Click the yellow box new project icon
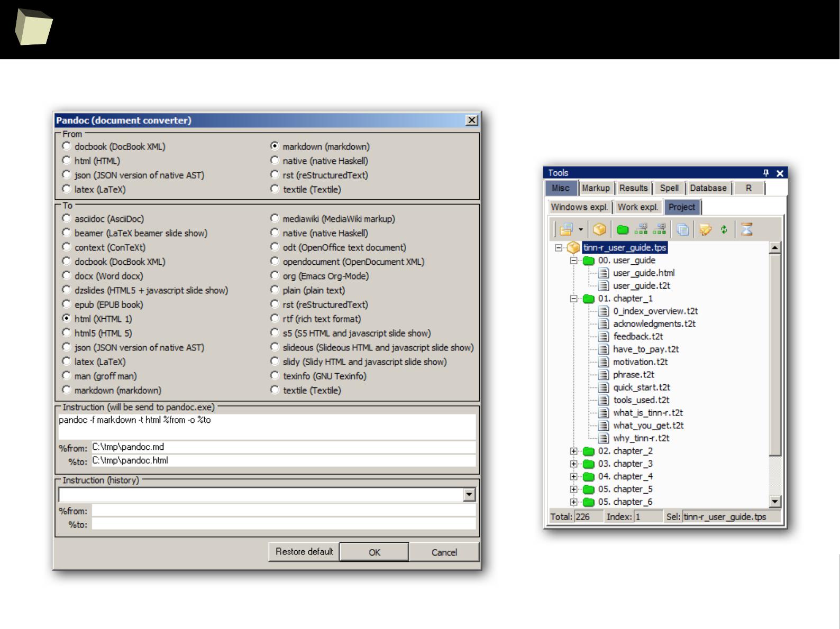Viewport: 840px width, 629px height. pos(599,229)
